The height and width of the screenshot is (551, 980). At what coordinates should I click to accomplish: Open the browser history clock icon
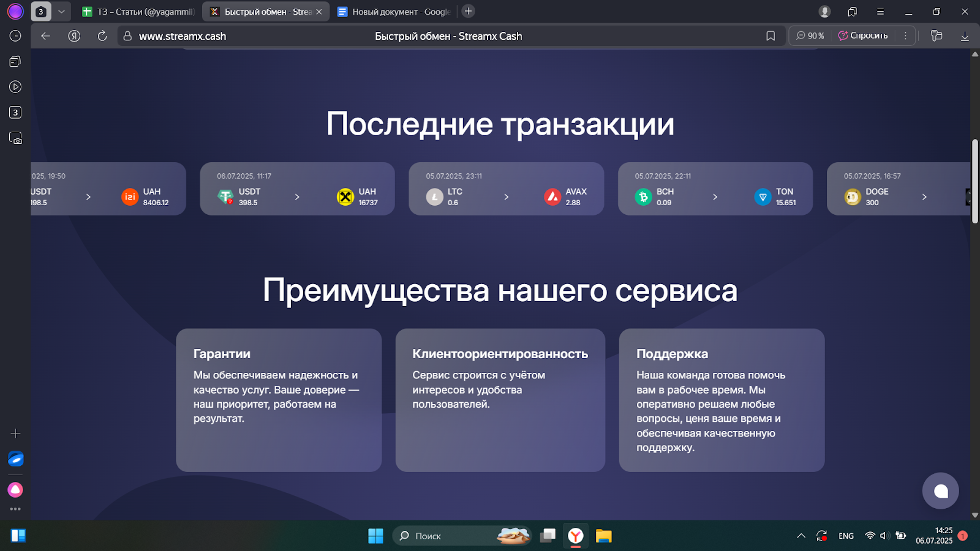[15, 36]
